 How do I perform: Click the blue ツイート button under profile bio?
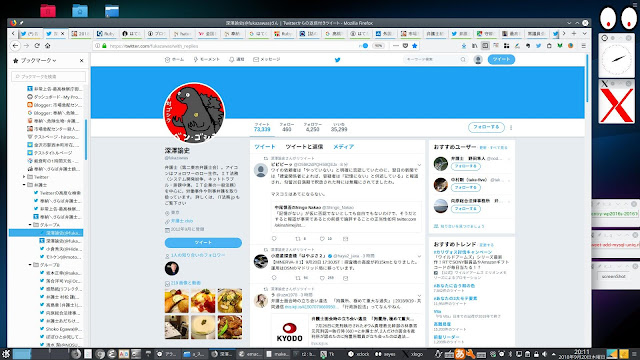203,242
